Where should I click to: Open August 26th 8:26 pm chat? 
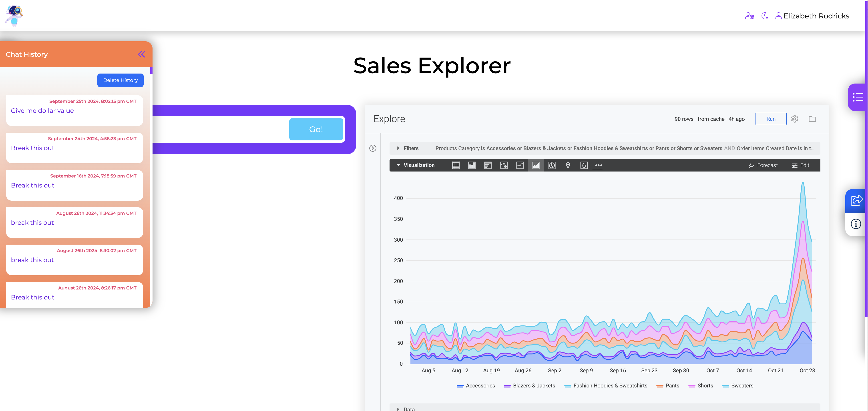click(x=74, y=295)
